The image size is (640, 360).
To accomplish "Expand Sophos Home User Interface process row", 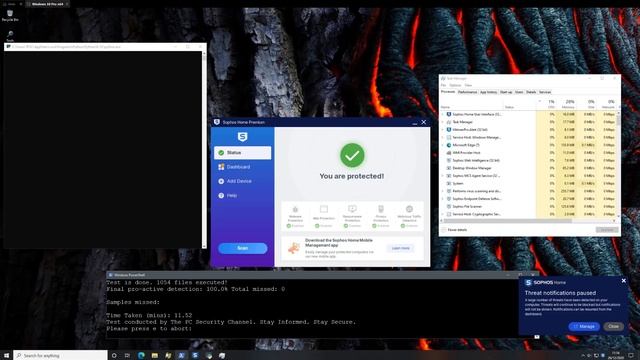I will click(442, 115).
